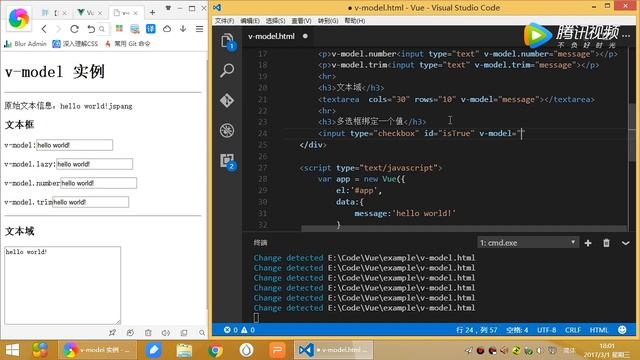640x360 pixels.
Task: Click the cloud icon in browser toolbar
Action: (167, 29)
